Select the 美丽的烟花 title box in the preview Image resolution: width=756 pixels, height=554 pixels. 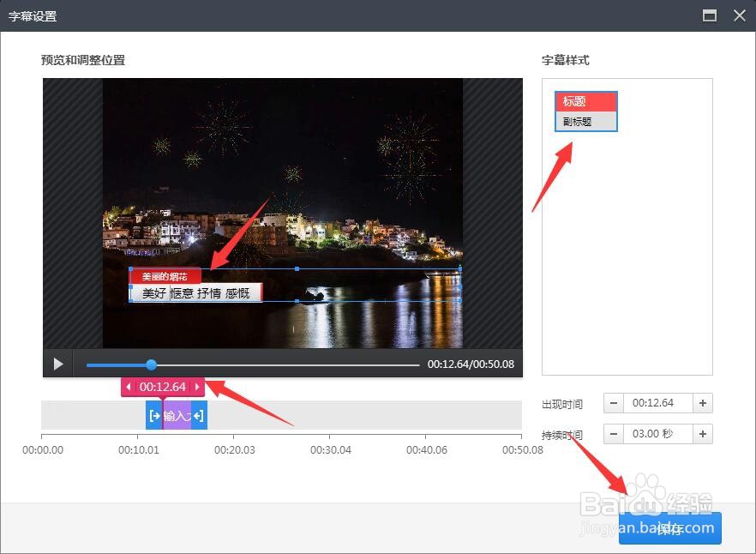click(165, 276)
